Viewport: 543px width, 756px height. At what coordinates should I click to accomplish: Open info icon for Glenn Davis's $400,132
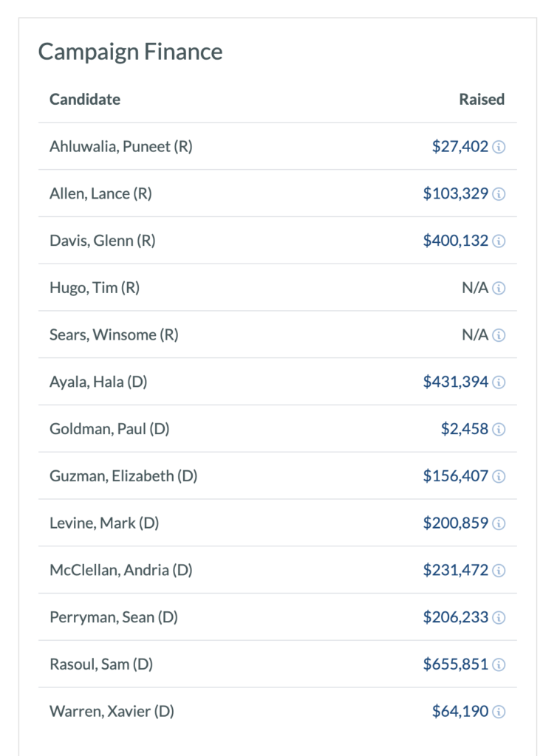click(499, 241)
